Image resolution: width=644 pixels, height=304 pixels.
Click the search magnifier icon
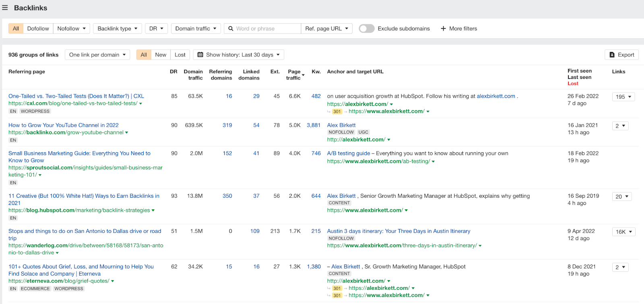(x=231, y=29)
